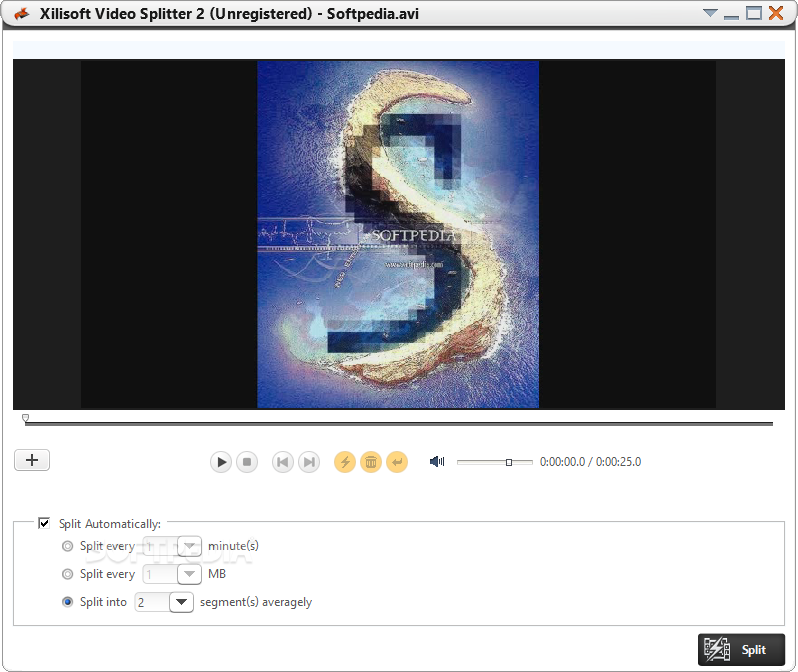This screenshot has width=798, height=672.
Task: Uncheck the Split Automatically checkbox
Action: pos(44,523)
